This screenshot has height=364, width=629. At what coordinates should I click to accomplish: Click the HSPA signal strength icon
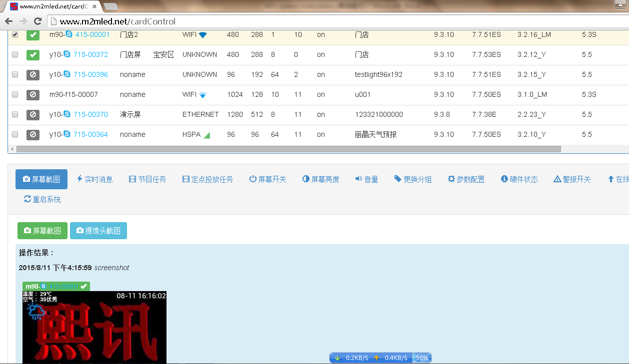pos(206,135)
